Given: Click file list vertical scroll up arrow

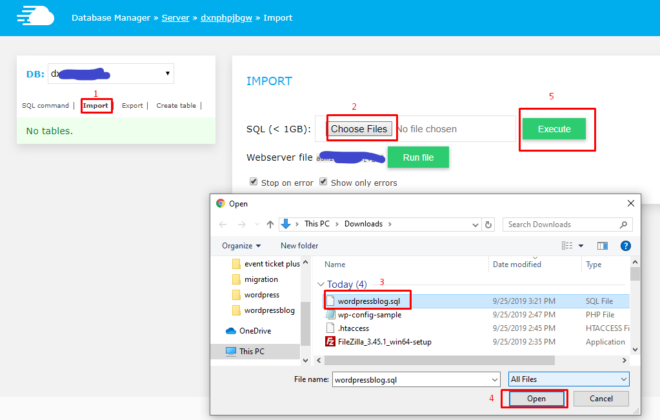Looking at the screenshot, I should (x=635, y=262).
